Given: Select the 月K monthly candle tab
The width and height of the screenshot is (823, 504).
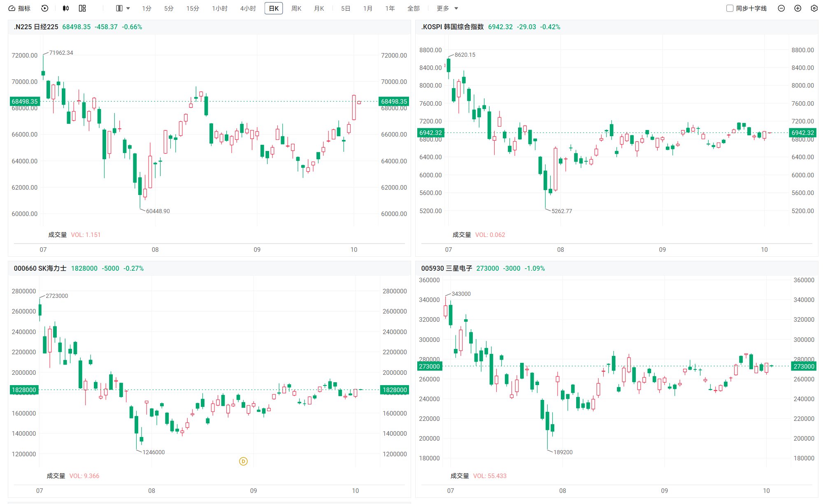Looking at the screenshot, I should (319, 8).
